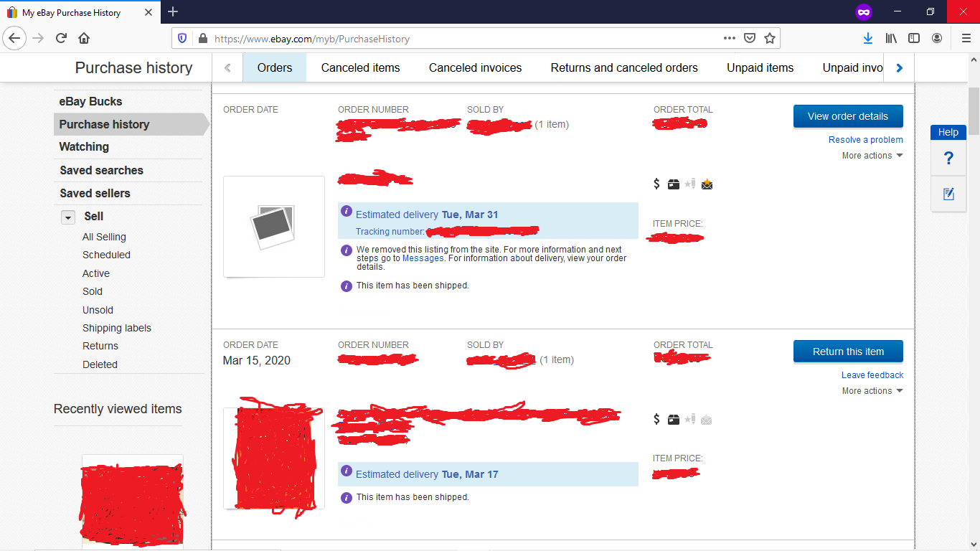Image resolution: width=980 pixels, height=551 pixels.
Task: Click the envelope icon for Mar 31 order
Action: (x=707, y=184)
